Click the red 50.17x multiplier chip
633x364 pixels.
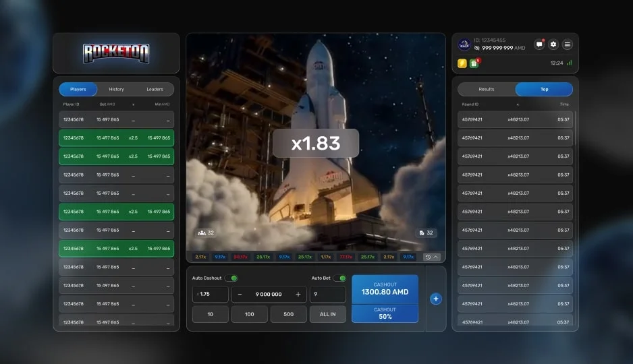coord(241,257)
